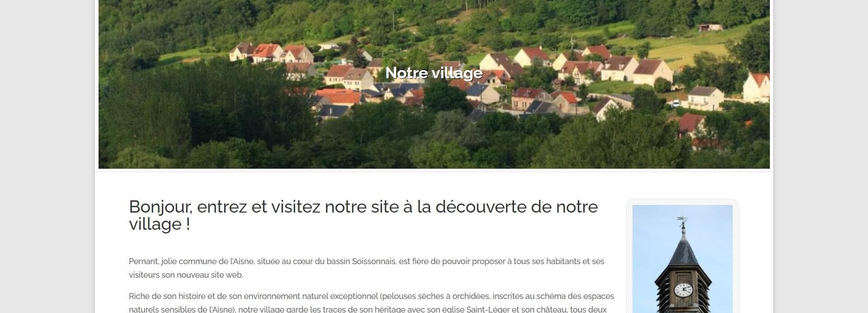
Task: Click the small shed on the banner hilltop
Action: 710,27
